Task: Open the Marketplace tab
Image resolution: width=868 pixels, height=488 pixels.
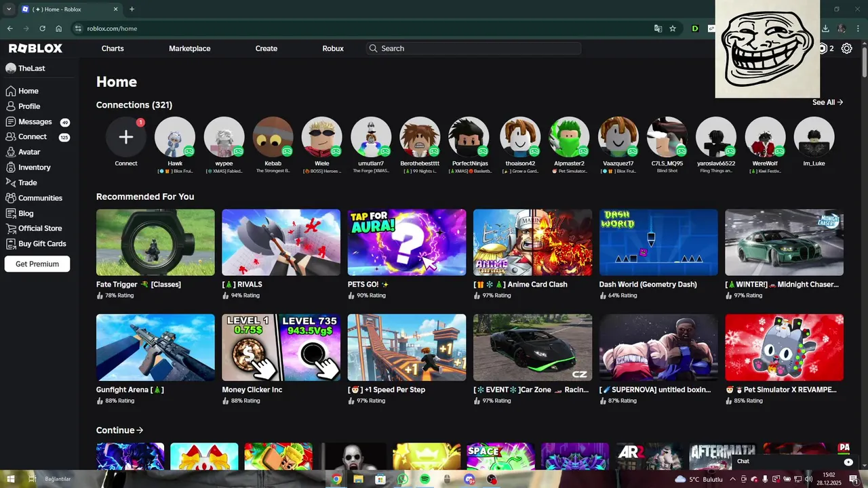Action: (190, 48)
